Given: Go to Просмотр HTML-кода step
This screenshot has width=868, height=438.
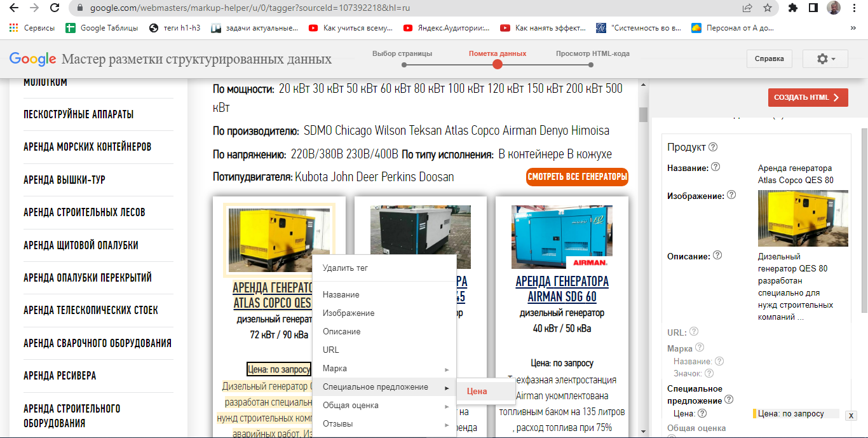Looking at the screenshot, I should click(x=593, y=53).
